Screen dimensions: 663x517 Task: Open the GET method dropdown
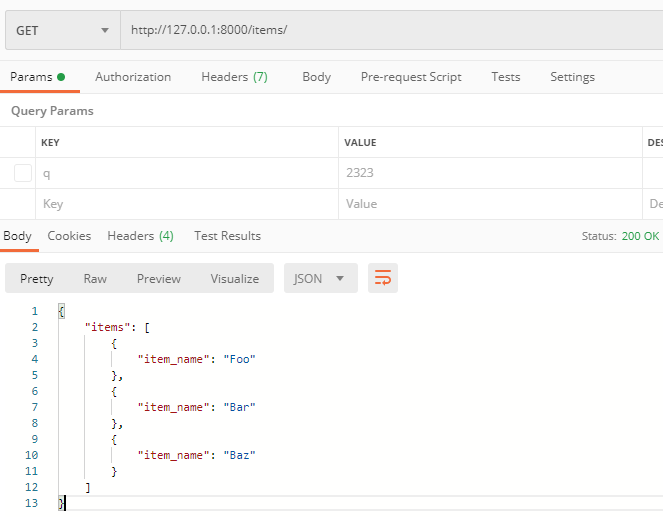(x=62, y=30)
